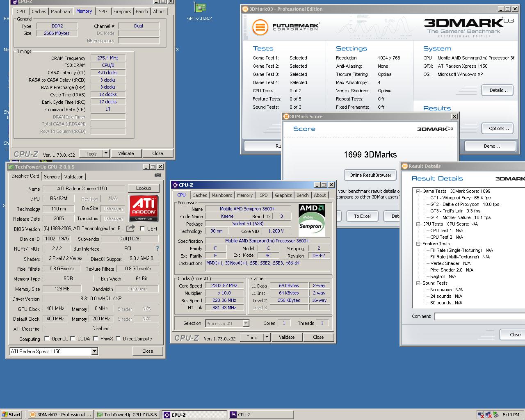This screenshot has height=420, width=525.
Task: Toggle the CUDA computing checkbox
Action: click(73, 339)
